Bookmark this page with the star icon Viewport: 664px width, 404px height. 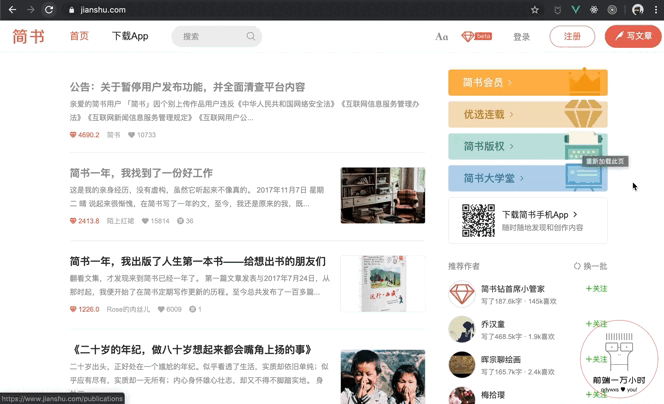[535, 10]
